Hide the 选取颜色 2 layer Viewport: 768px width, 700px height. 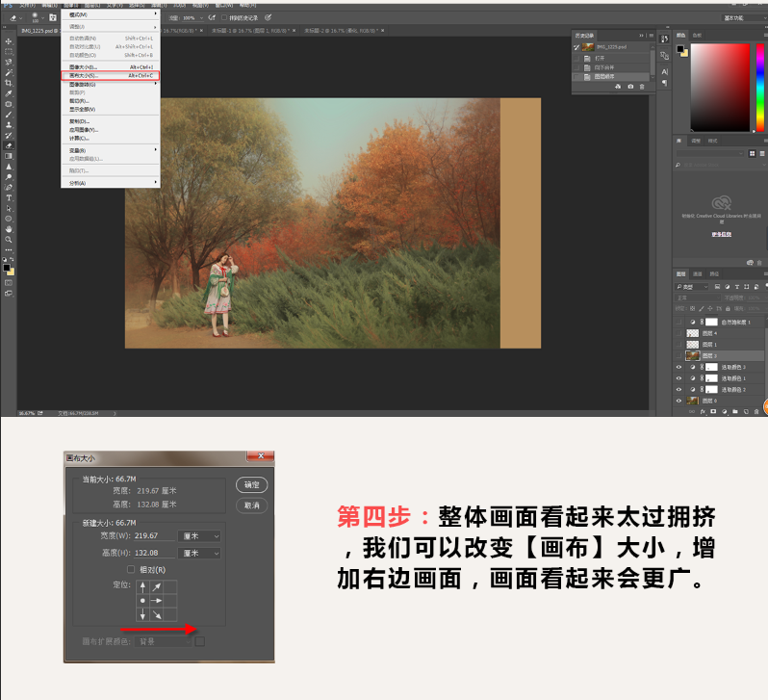click(x=678, y=389)
